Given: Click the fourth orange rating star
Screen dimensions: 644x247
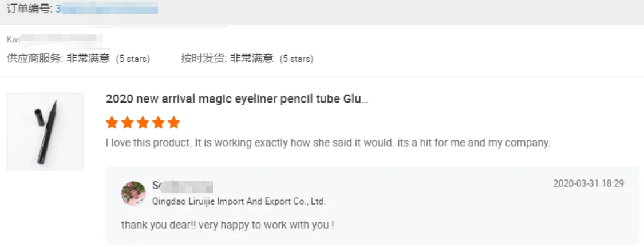Looking at the screenshot, I should pyautogui.click(x=159, y=123).
